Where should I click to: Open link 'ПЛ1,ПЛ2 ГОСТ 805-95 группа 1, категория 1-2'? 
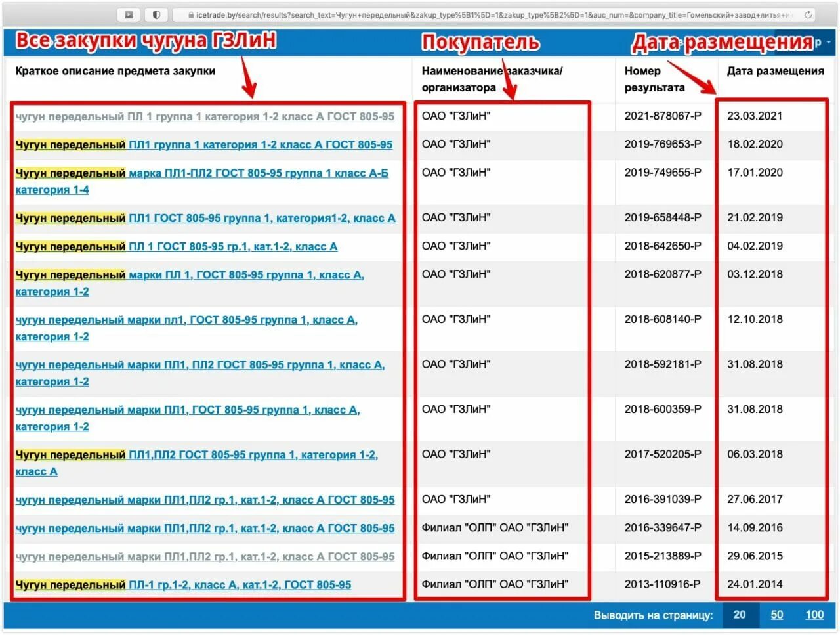point(253,454)
